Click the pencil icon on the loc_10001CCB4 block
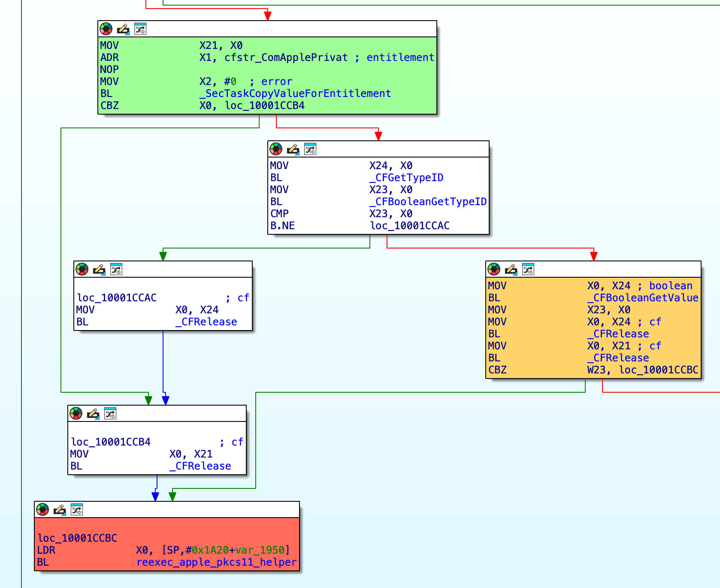 click(x=92, y=414)
